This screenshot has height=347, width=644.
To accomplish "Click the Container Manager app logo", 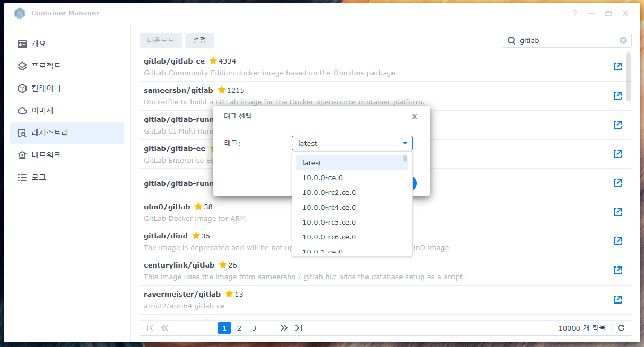I will pos(20,13).
